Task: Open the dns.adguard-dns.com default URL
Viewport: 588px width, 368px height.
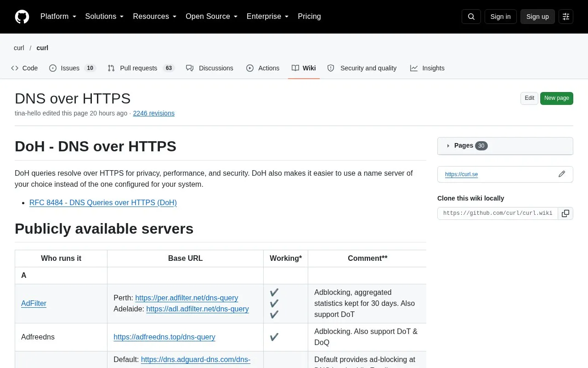Action: (x=196, y=360)
